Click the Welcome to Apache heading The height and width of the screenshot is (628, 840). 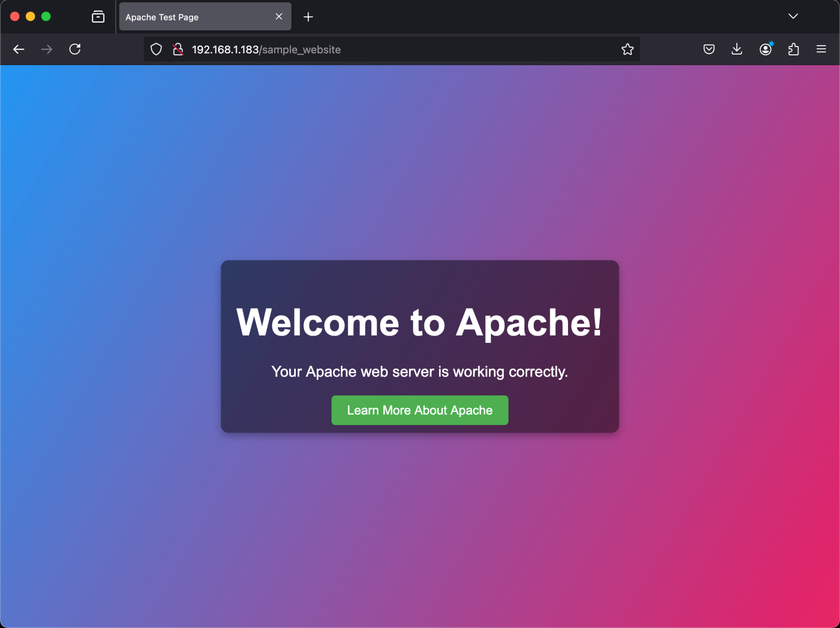(420, 323)
